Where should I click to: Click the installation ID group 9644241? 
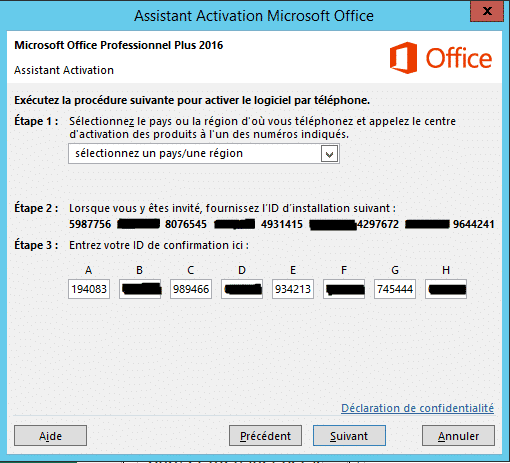click(473, 224)
